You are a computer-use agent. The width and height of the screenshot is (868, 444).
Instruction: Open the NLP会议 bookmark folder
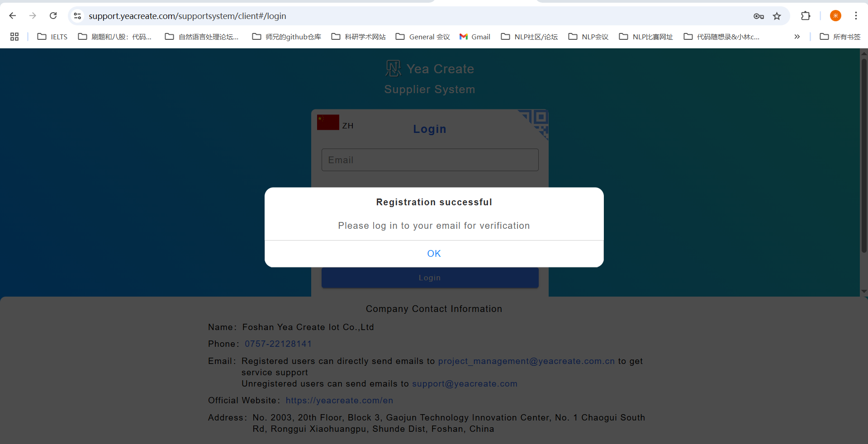[x=588, y=37]
